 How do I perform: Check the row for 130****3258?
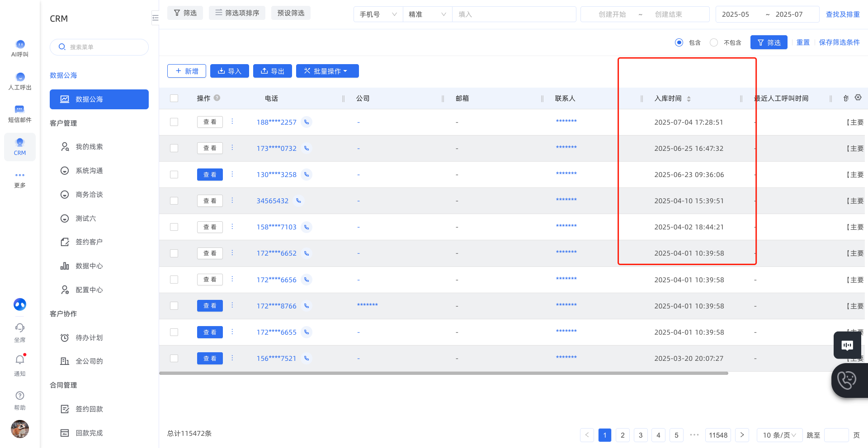(x=174, y=174)
